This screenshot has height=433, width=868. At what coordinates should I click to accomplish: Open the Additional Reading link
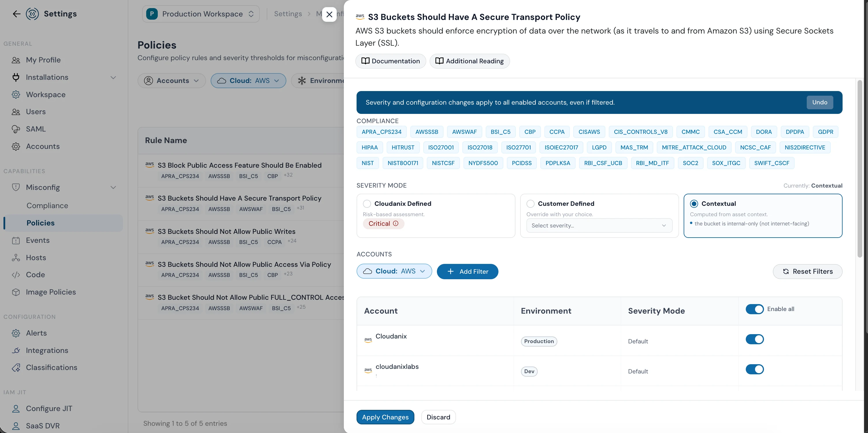click(x=469, y=61)
